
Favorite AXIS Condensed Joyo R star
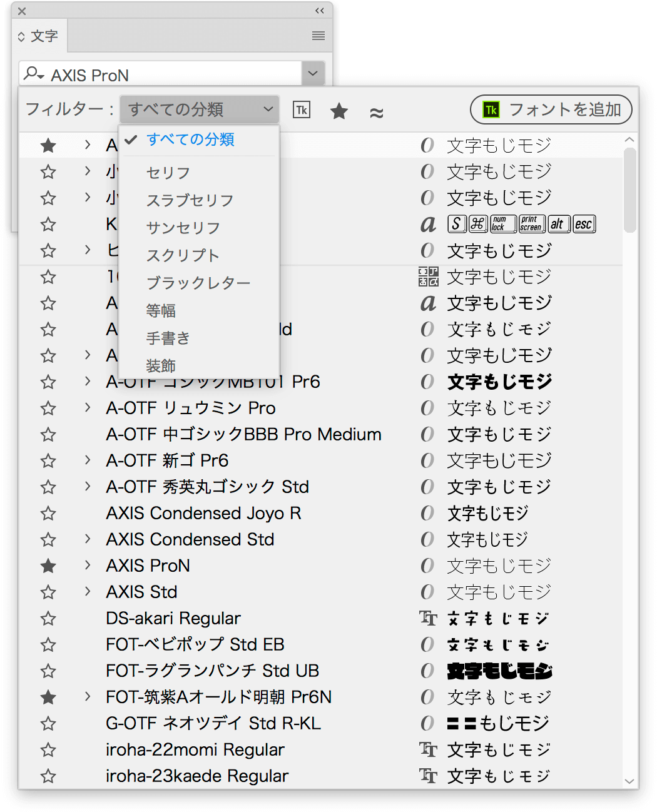click(x=48, y=514)
